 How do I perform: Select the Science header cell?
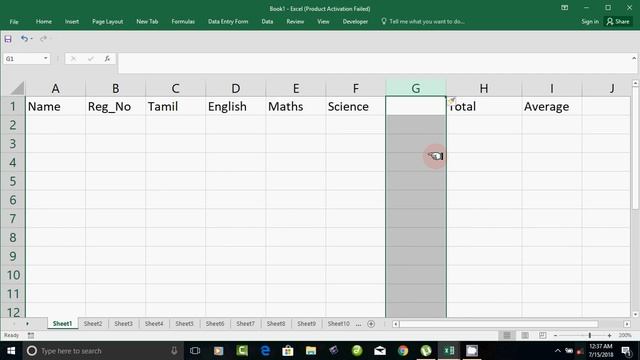tap(356, 106)
